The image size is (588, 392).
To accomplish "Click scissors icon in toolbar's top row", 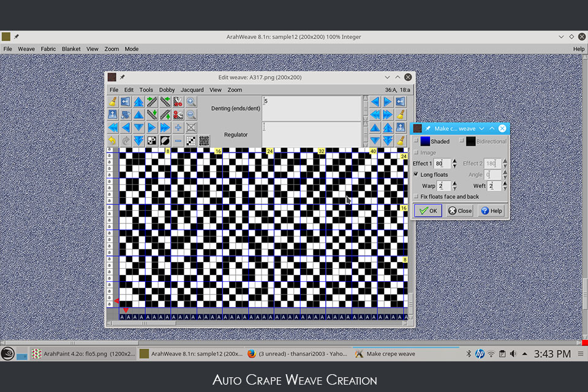I will [178, 102].
